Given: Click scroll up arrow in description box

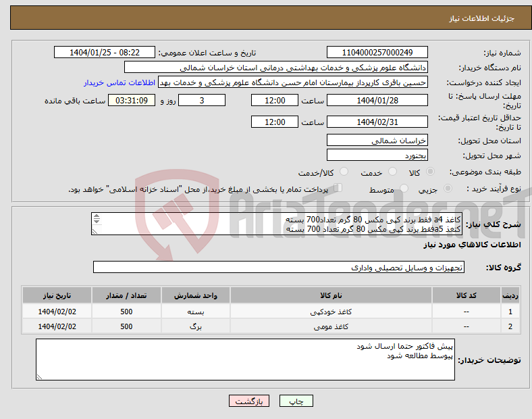Looking at the screenshot, I should (x=97, y=216).
